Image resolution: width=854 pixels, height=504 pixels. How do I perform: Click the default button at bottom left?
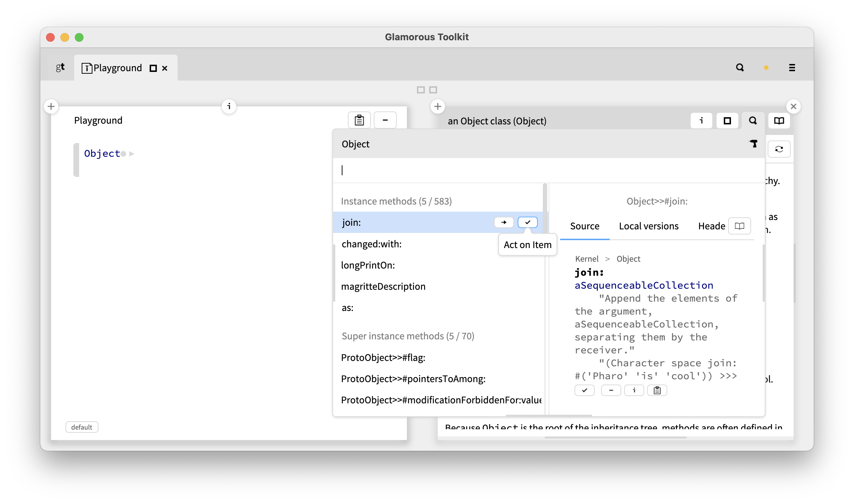click(x=82, y=427)
